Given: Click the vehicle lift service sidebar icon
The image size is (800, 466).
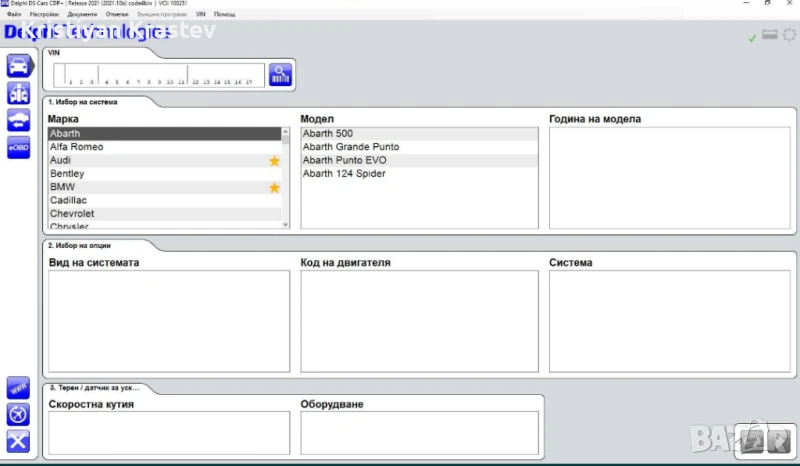Looking at the screenshot, I should click(x=19, y=94).
